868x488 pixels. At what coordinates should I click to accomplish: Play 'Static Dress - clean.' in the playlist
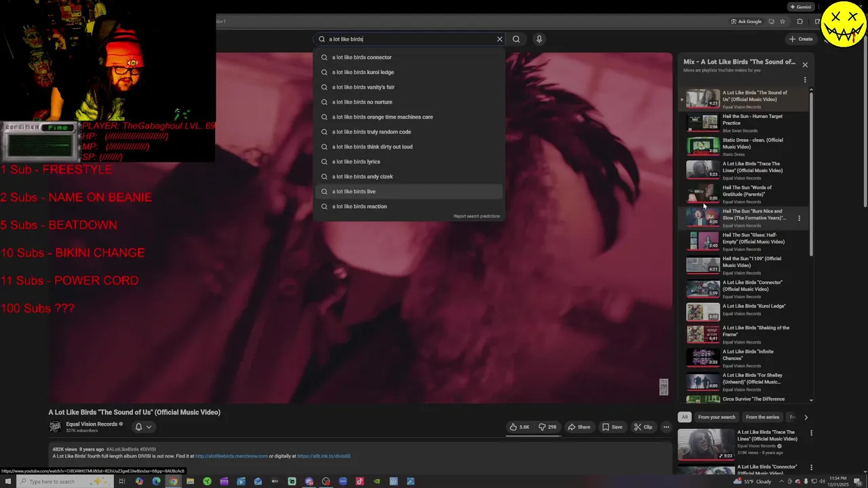[743, 146]
